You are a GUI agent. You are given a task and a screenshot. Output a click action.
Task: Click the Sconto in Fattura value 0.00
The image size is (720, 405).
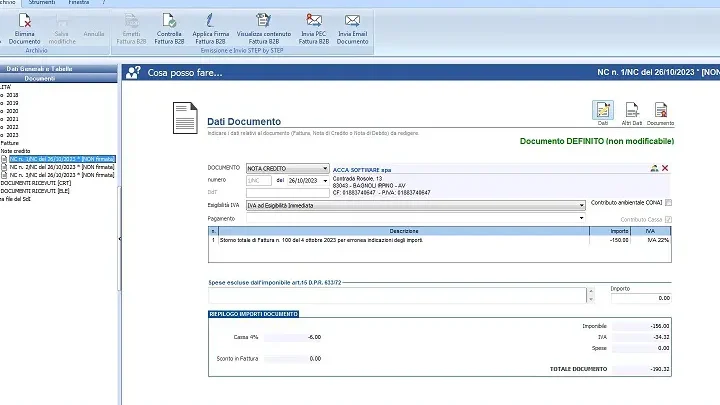[292, 359]
